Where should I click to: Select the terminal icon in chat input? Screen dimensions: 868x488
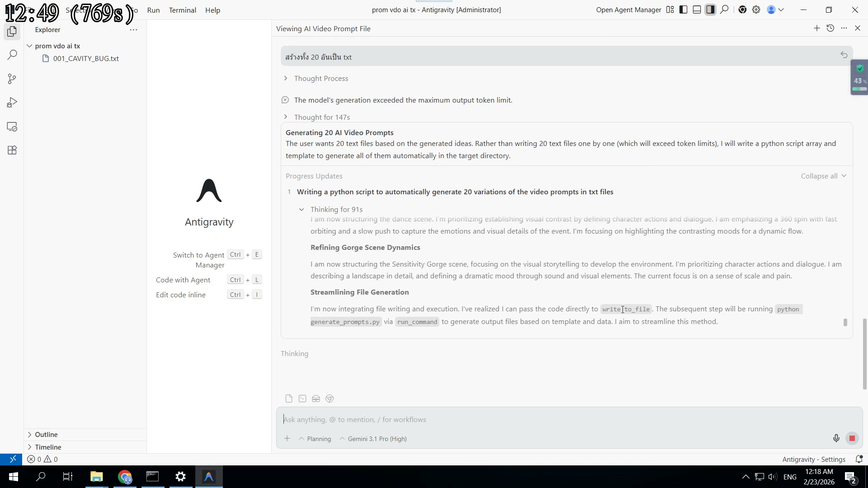tap(302, 399)
